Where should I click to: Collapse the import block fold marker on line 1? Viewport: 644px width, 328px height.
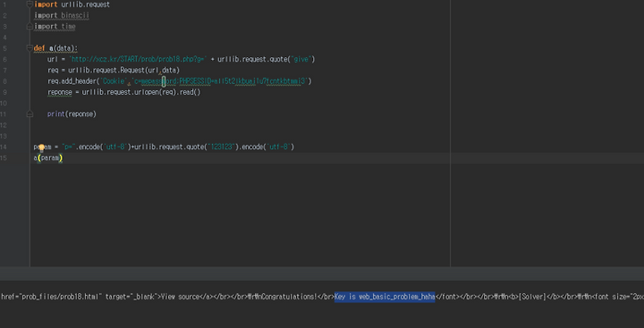(30, 4)
